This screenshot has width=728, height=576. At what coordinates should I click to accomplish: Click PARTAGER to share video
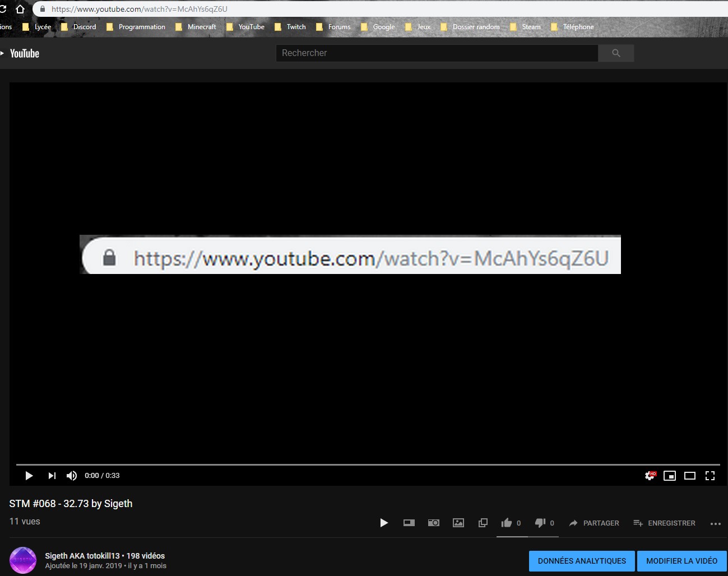(594, 523)
